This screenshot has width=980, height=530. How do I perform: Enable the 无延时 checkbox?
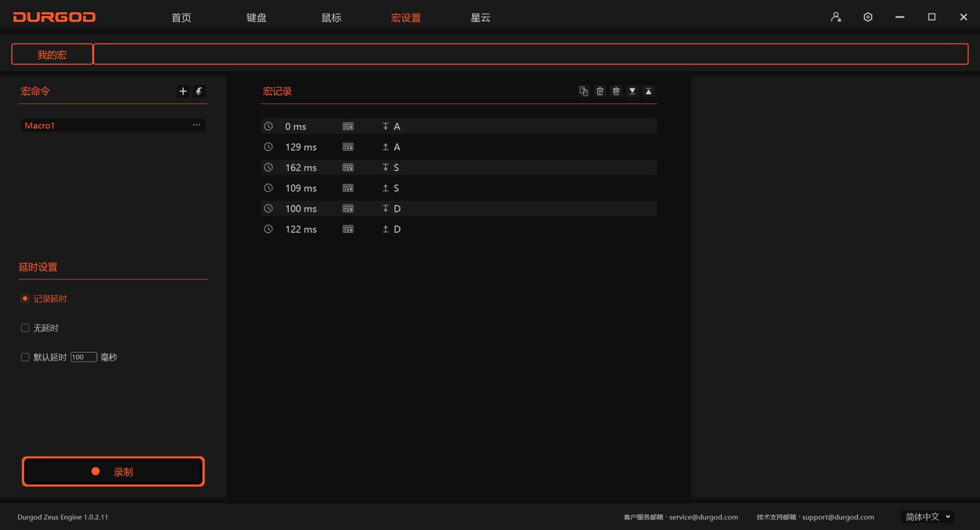[x=25, y=328]
